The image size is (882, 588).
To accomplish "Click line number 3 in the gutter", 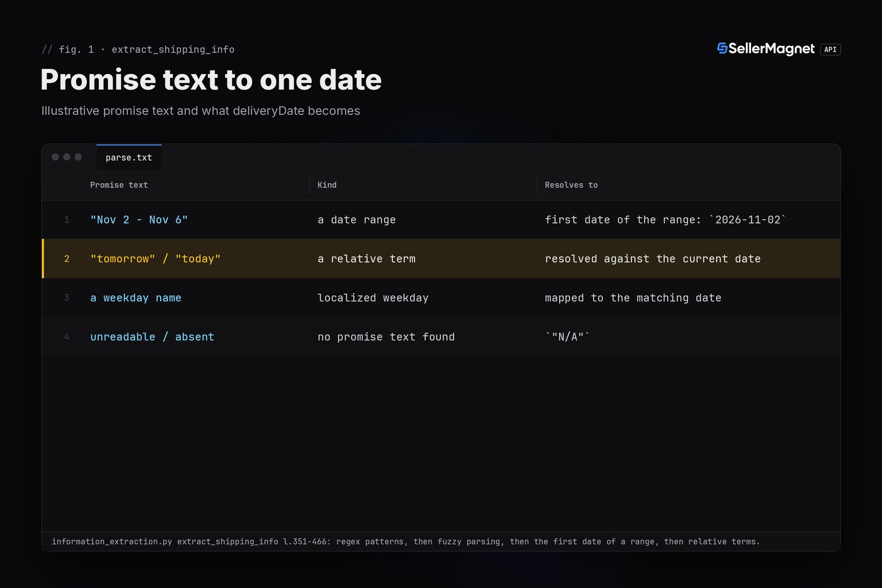I will [x=67, y=298].
